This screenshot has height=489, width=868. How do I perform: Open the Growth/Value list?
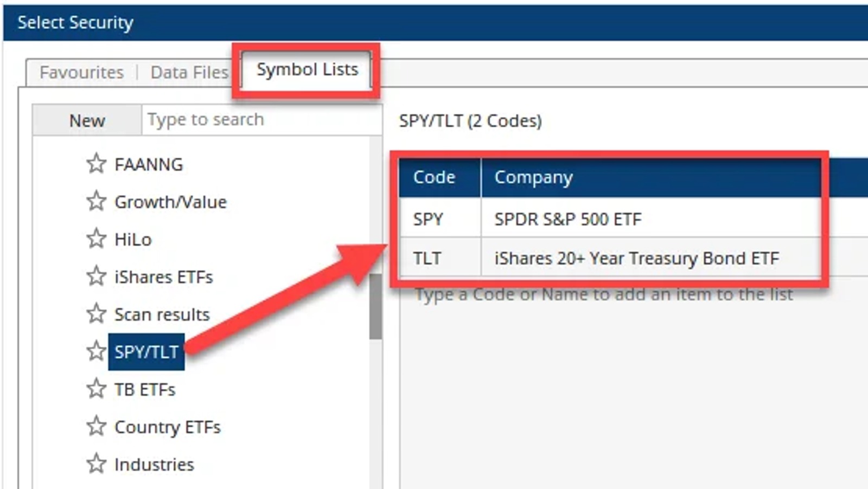[x=170, y=202]
